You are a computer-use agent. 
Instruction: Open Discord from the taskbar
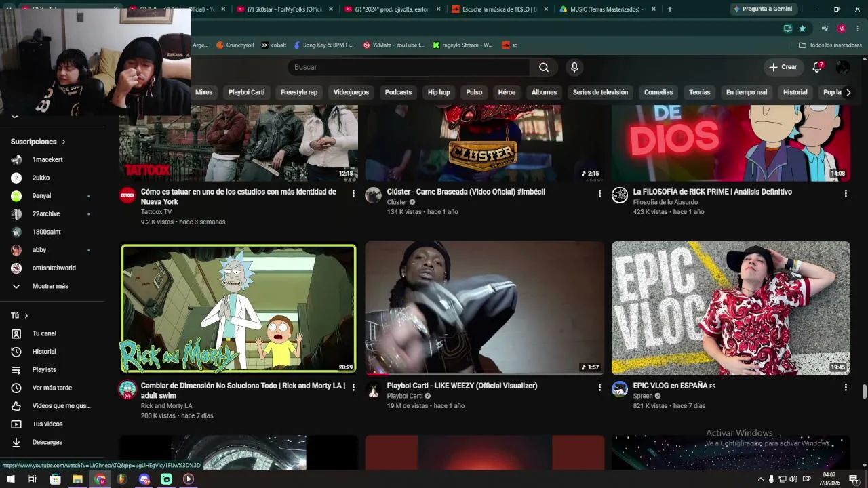coord(144,479)
